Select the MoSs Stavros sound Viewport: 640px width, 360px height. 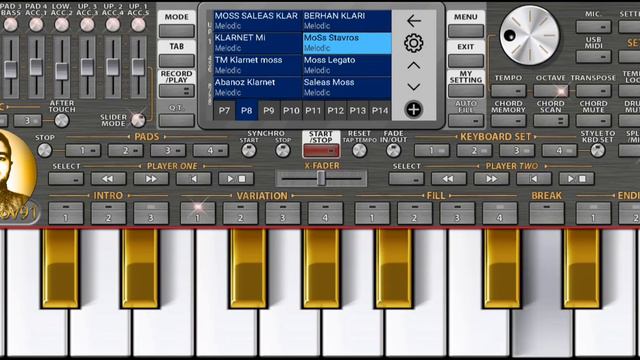tap(347, 43)
